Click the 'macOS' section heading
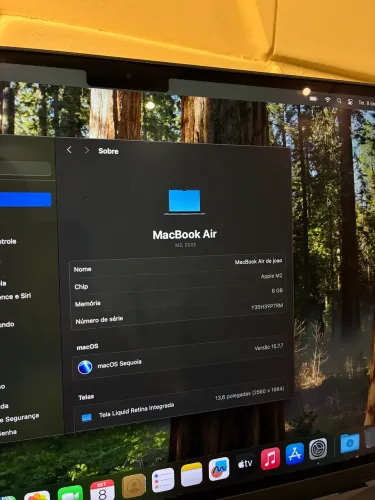The width and height of the screenshot is (375, 500). [87, 347]
